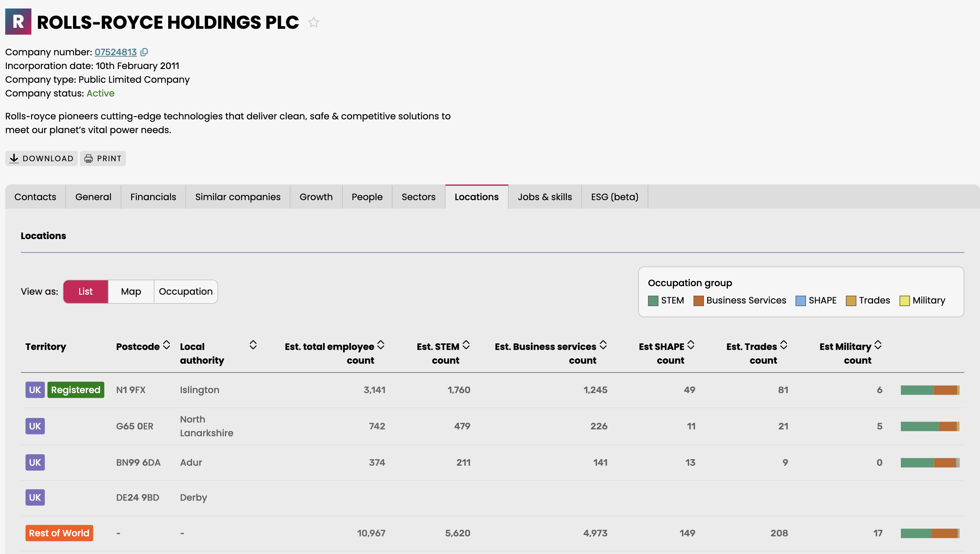Sort by Est SHAPE count

tap(691, 345)
